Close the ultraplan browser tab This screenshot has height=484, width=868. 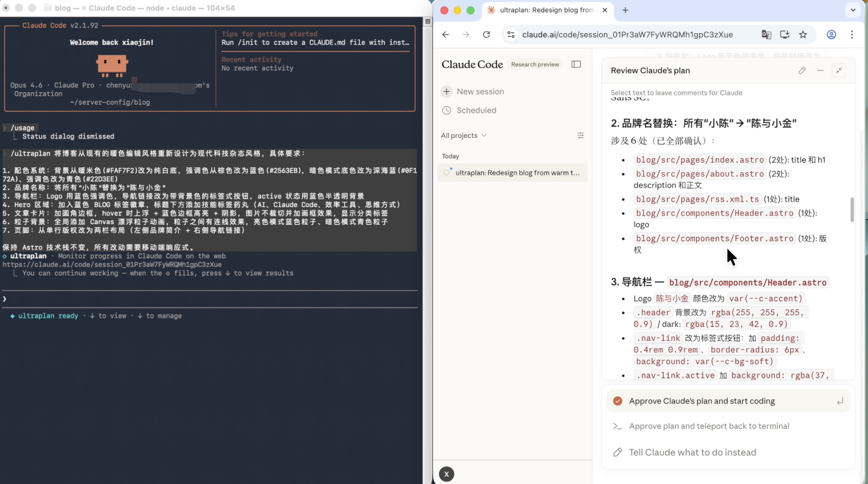coord(605,10)
